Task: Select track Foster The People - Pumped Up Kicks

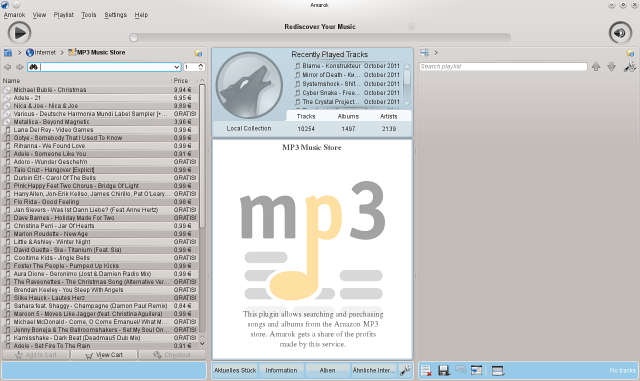Action: click(x=100, y=266)
